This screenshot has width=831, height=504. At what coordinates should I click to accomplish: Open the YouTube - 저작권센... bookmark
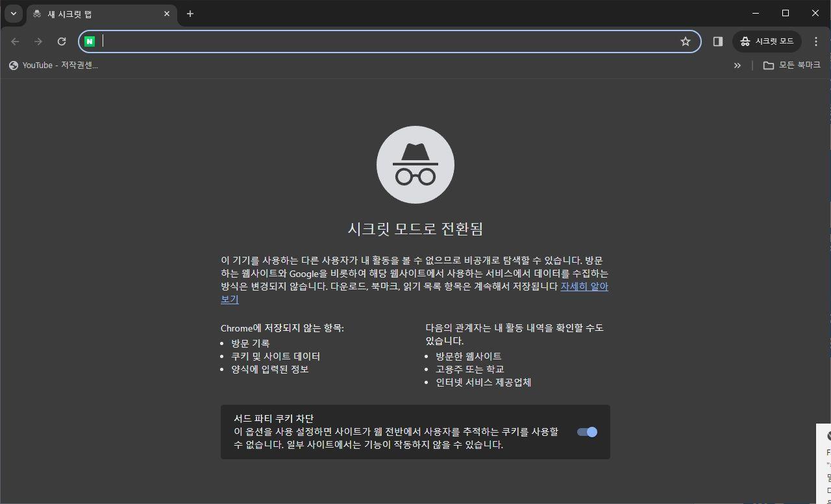54,66
